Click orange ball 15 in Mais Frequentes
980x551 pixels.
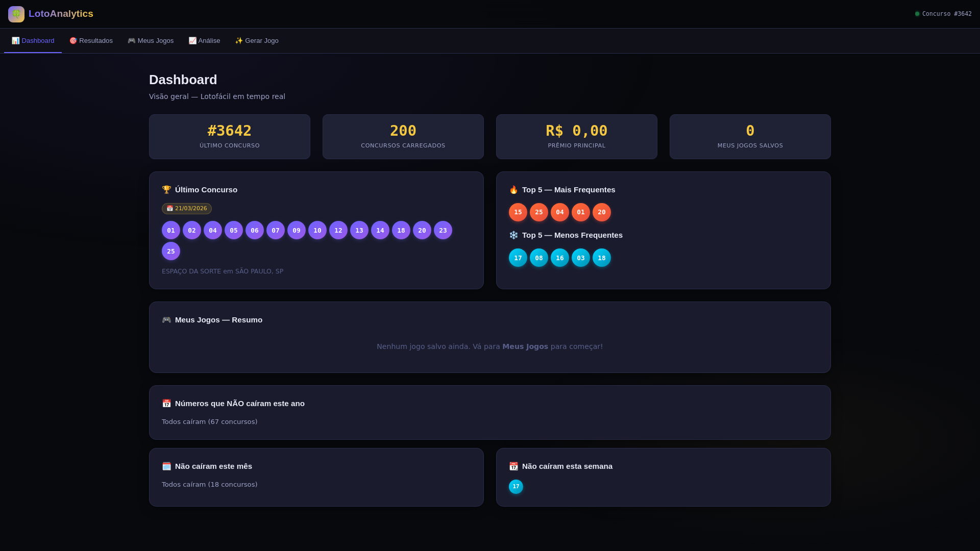518,212
